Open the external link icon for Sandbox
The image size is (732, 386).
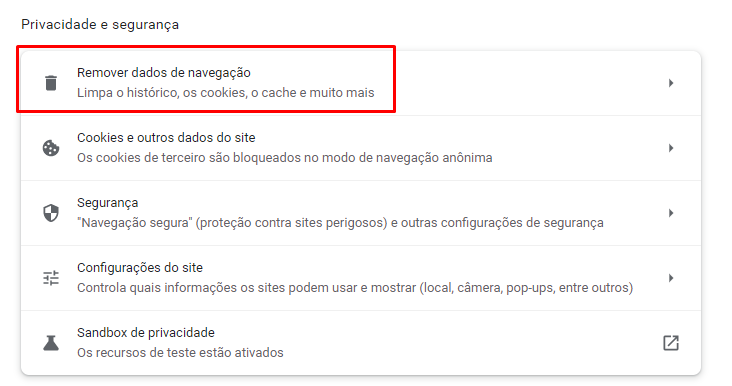click(x=671, y=343)
